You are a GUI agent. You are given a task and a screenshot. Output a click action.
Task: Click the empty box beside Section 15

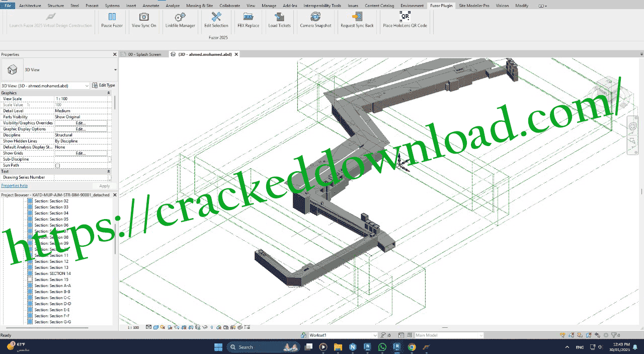click(30, 279)
